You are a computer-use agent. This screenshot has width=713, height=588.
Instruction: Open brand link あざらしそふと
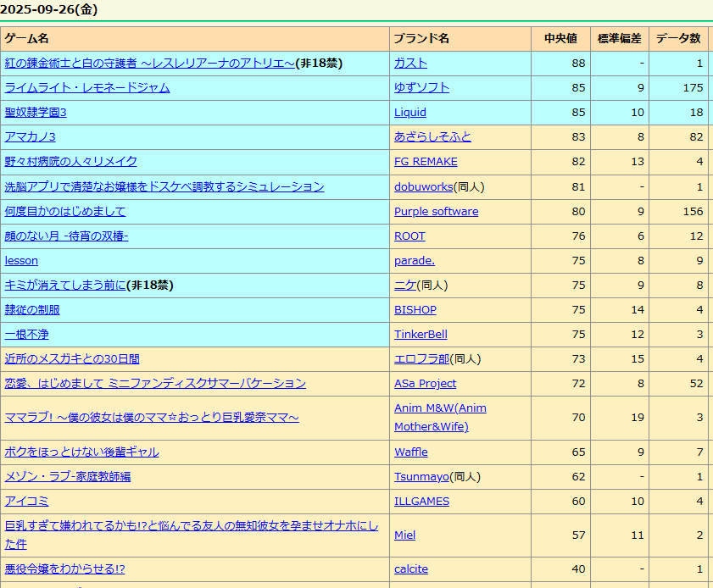pyautogui.click(x=432, y=136)
